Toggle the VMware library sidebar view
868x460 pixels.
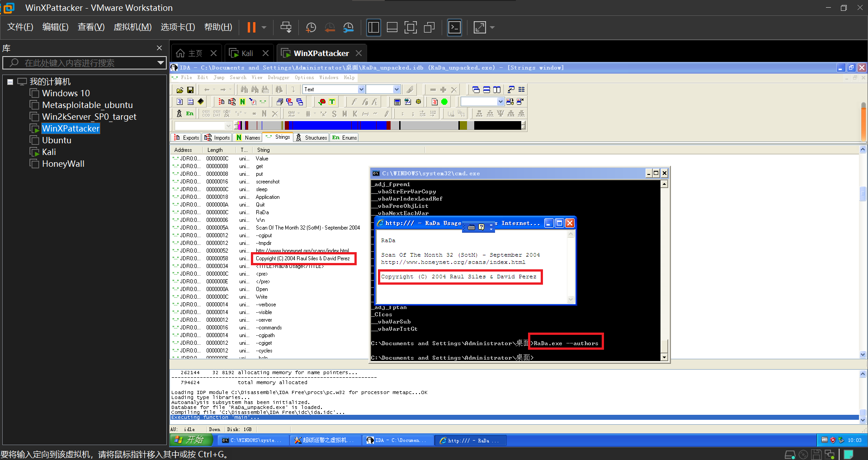(x=374, y=28)
